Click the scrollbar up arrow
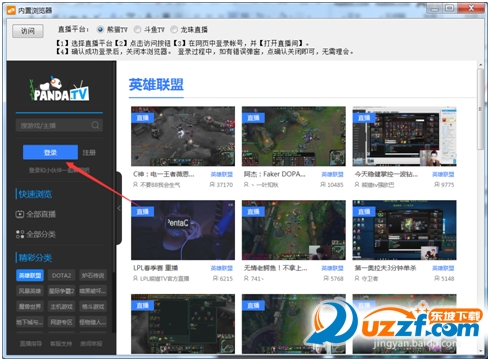 480,65
